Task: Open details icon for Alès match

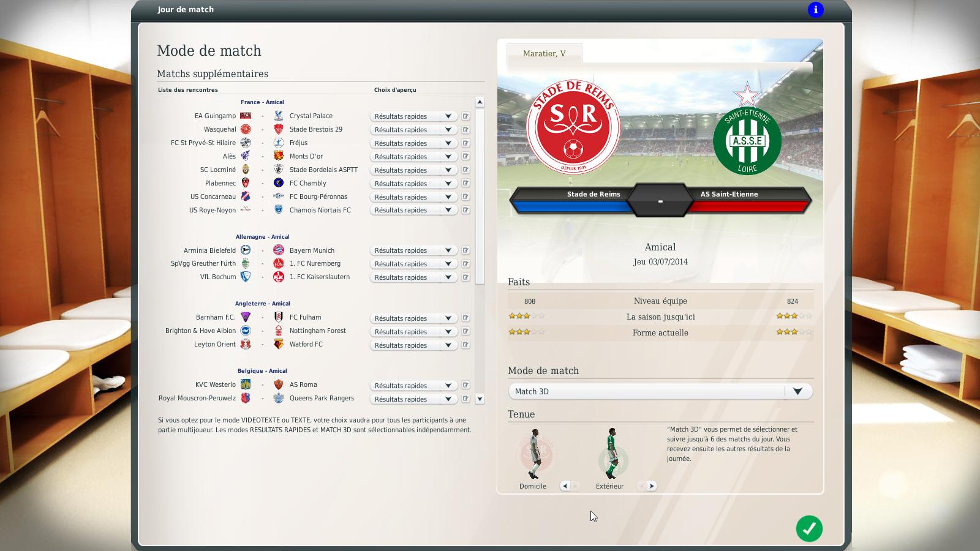Action: pyautogui.click(x=466, y=157)
